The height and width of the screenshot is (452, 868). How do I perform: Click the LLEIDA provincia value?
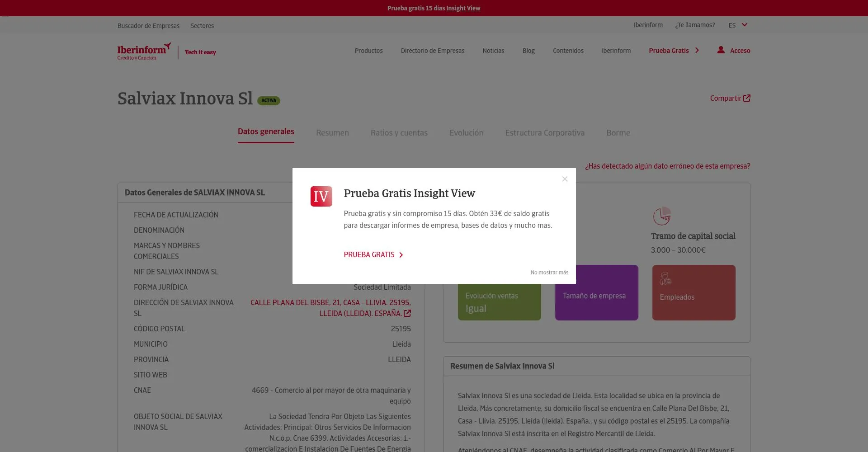399,359
